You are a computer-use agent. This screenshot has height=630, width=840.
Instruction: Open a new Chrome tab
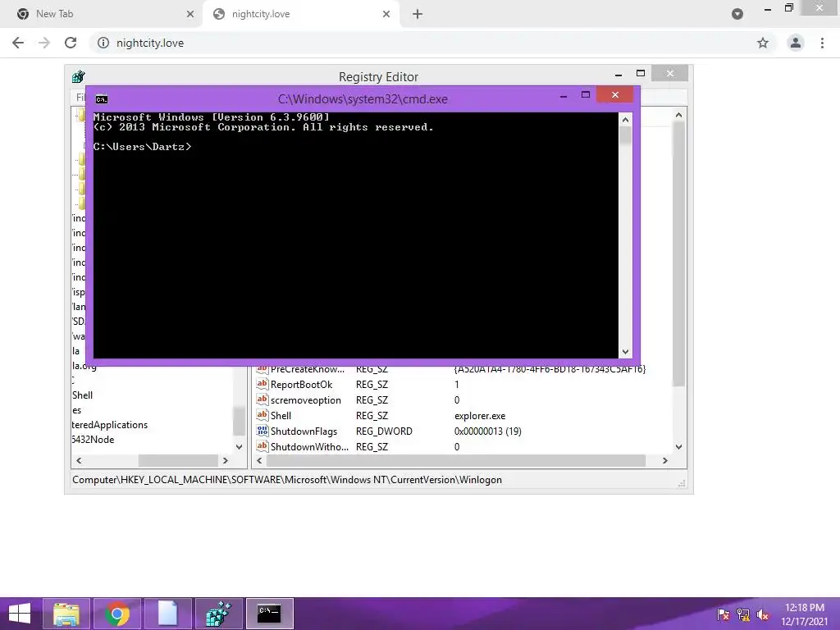(418, 14)
